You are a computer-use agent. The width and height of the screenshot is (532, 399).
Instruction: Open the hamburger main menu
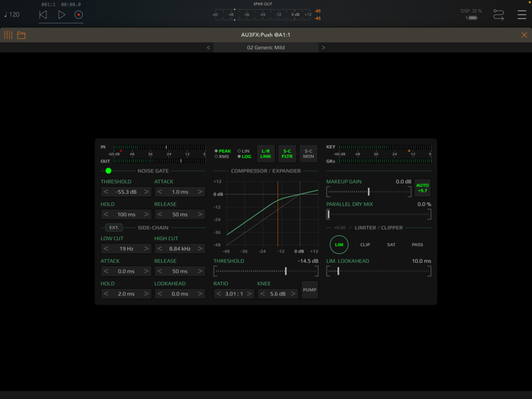[522, 14]
